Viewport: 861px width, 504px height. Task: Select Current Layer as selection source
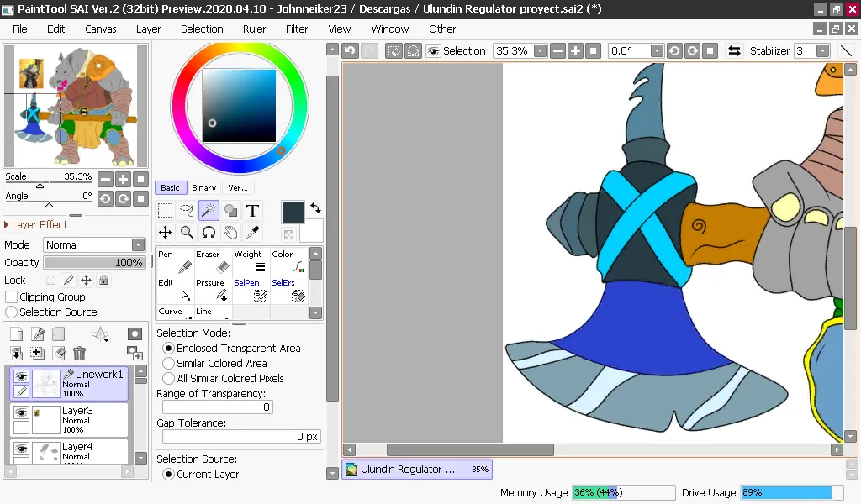168,475
